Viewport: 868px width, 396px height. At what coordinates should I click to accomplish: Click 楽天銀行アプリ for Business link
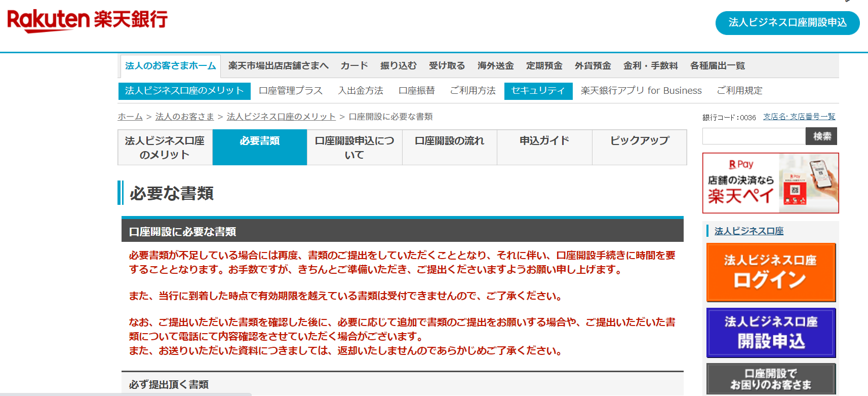click(641, 91)
